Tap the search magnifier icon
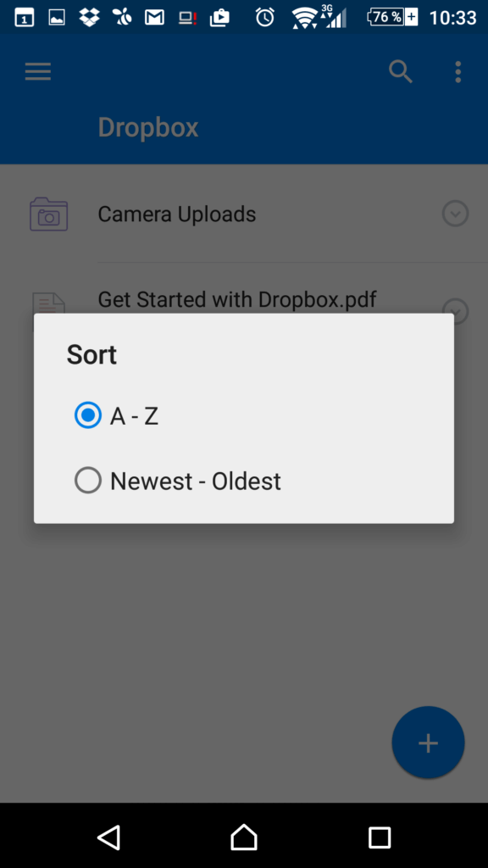This screenshot has height=868, width=488. tap(401, 72)
